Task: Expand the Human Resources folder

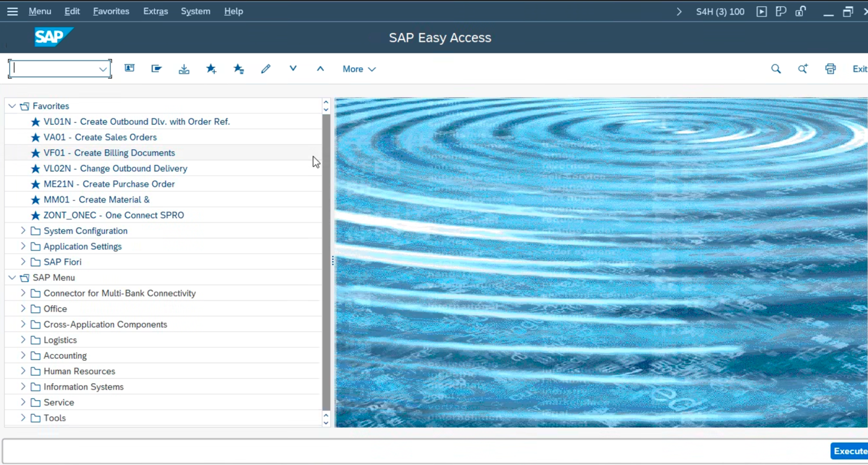Action: pyautogui.click(x=23, y=371)
